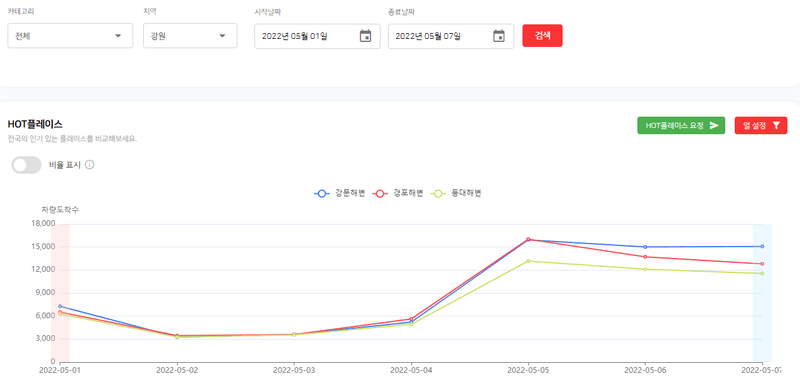
Task: Click the 경포해변 point on 2022-05-04
Action: (x=411, y=319)
